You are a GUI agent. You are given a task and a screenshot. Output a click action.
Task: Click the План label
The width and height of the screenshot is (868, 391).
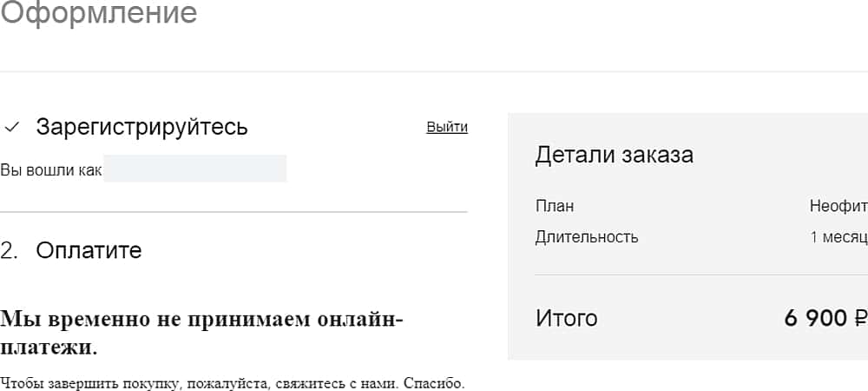pyautogui.click(x=555, y=207)
